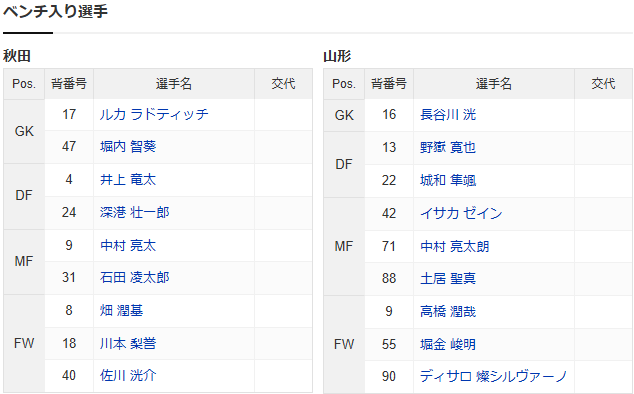Open profile of 川本 梨誉
This screenshot has height=394, width=634.
pyautogui.click(x=128, y=343)
